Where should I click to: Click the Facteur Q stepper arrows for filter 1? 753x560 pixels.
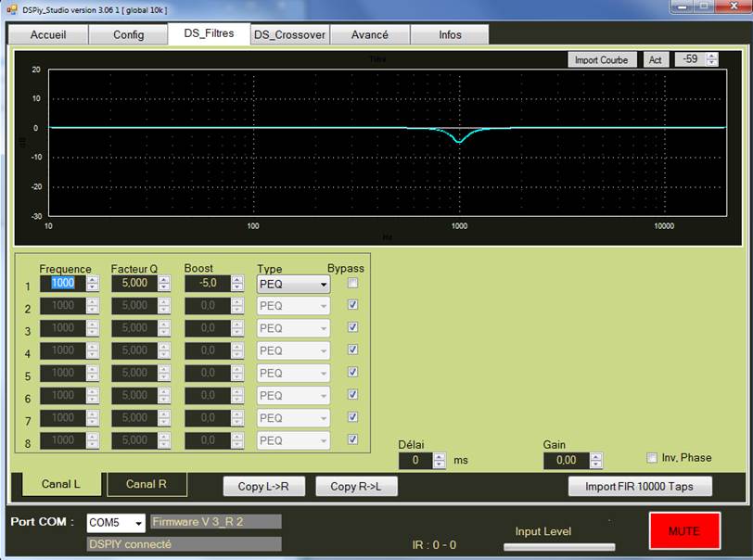click(164, 284)
